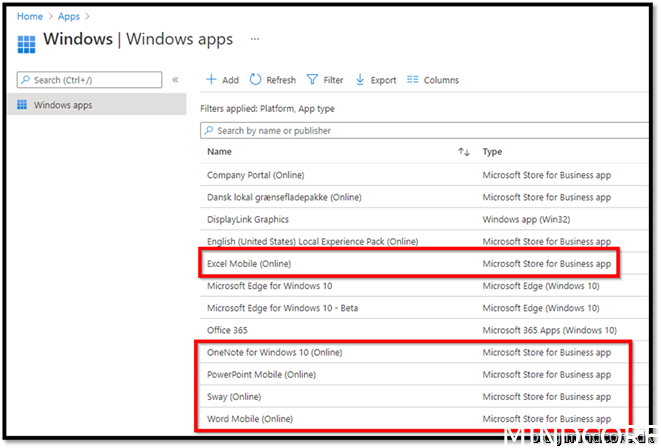Image resolution: width=661 pixels, height=448 pixels.
Task: Export the app list
Action: click(x=360, y=80)
